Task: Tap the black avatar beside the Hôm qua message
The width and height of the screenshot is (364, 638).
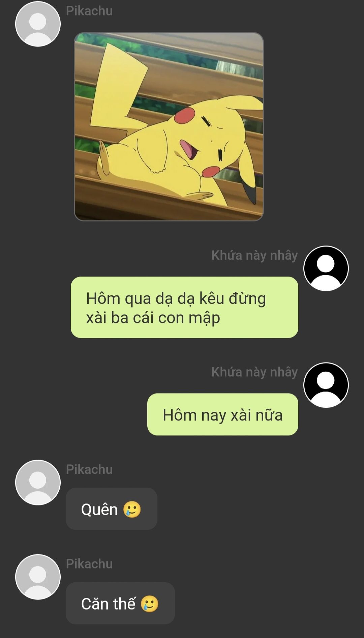Action: (x=326, y=268)
